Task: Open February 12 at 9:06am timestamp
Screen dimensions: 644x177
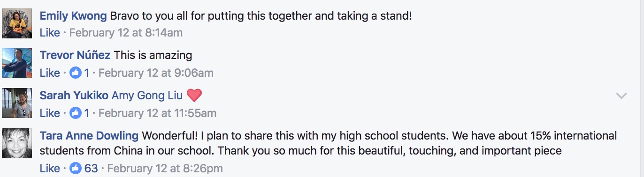Action: [x=156, y=73]
